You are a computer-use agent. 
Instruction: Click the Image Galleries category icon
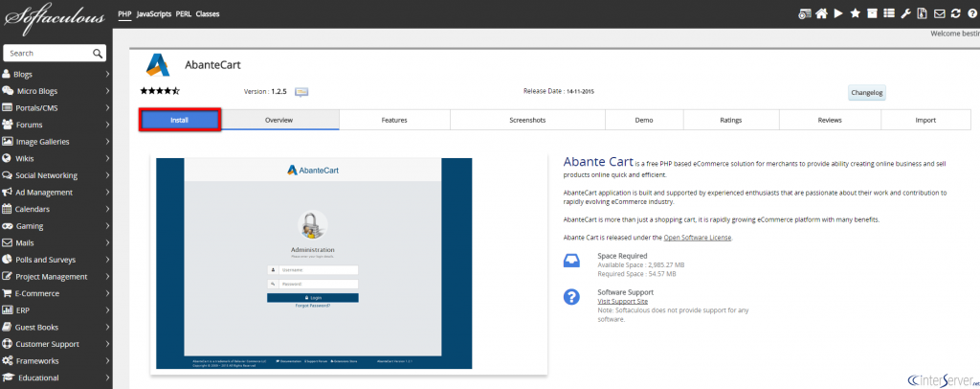[x=8, y=142]
